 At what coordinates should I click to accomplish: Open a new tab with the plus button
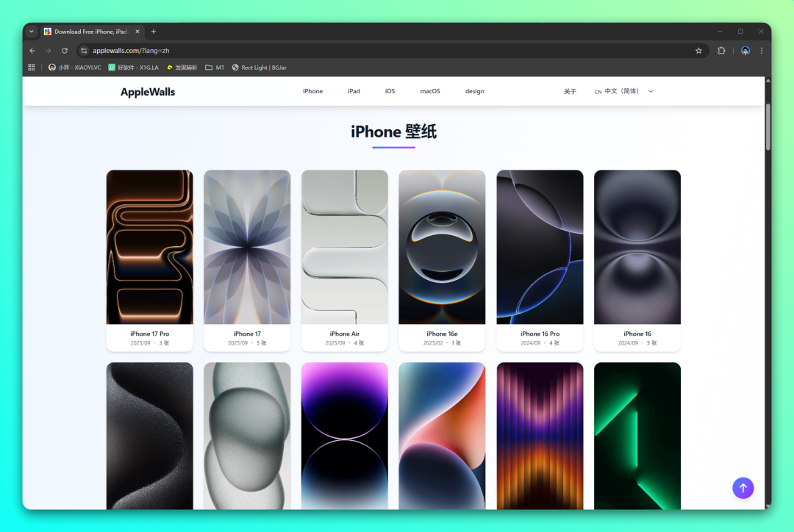click(x=154, y=32)
